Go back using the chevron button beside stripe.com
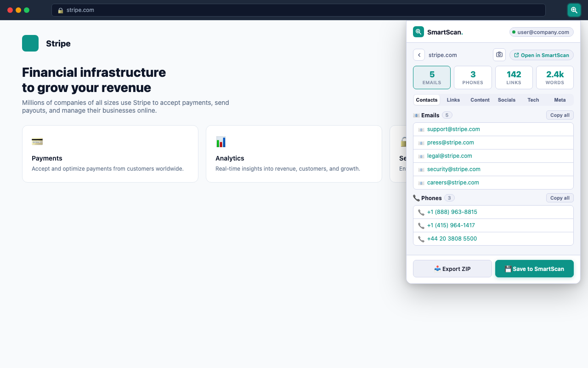The image size is (588, 368). (x=419, y=55)
